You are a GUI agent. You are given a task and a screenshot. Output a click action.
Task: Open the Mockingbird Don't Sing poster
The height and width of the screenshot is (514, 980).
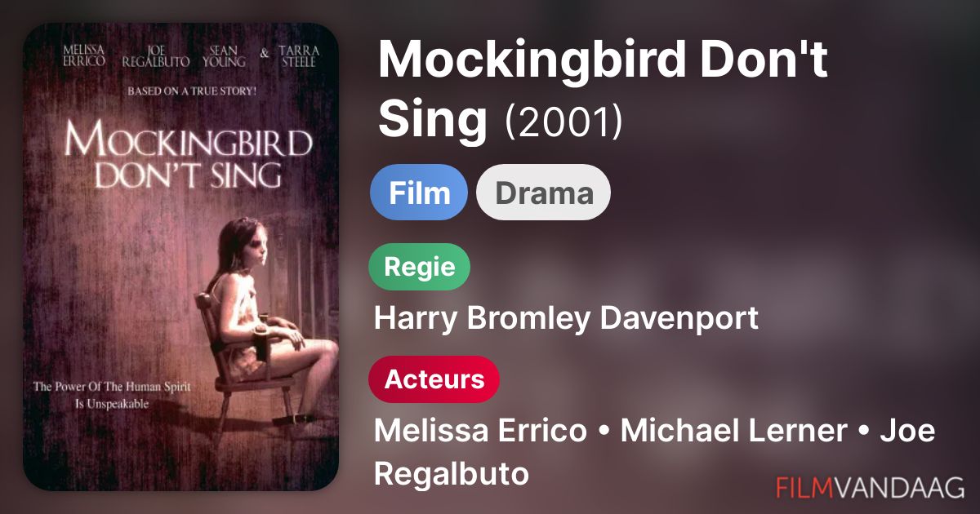(x=180, y=257)
